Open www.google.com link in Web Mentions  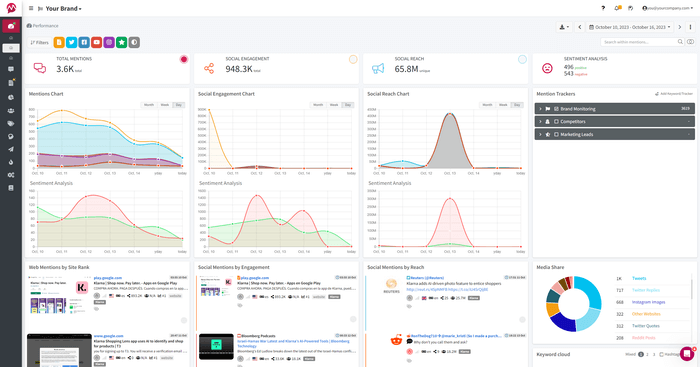(108, 336)
